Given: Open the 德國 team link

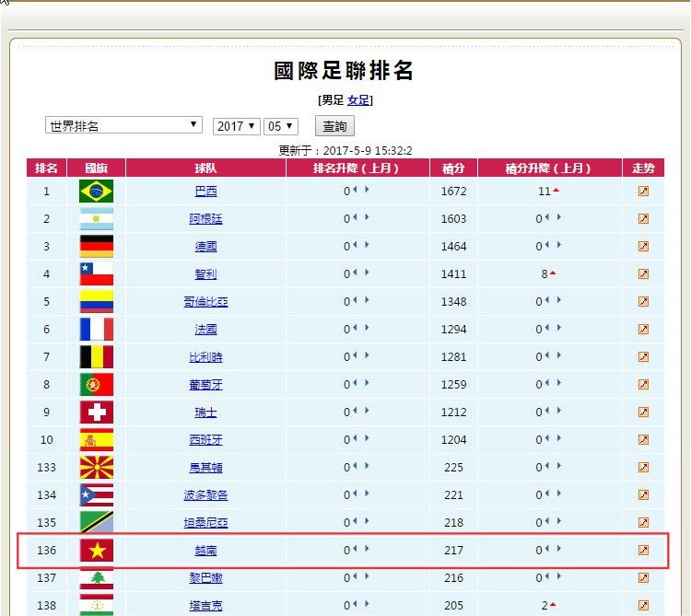Looking at the screenshot, I should point(205,247).
